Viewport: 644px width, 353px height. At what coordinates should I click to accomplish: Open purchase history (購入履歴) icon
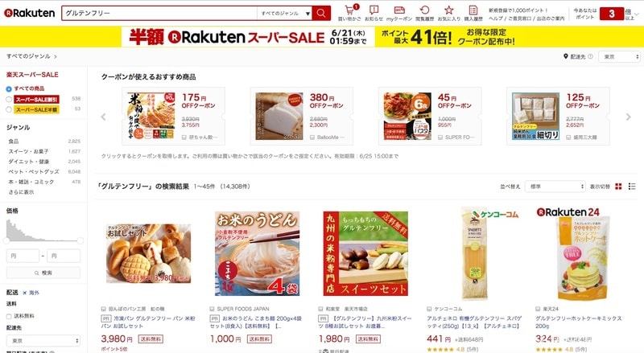[473, 10]
